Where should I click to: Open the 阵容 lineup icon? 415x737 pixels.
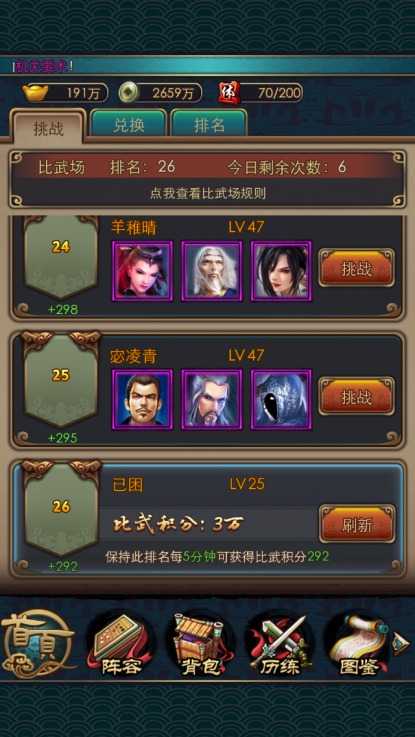coord(121,643)
